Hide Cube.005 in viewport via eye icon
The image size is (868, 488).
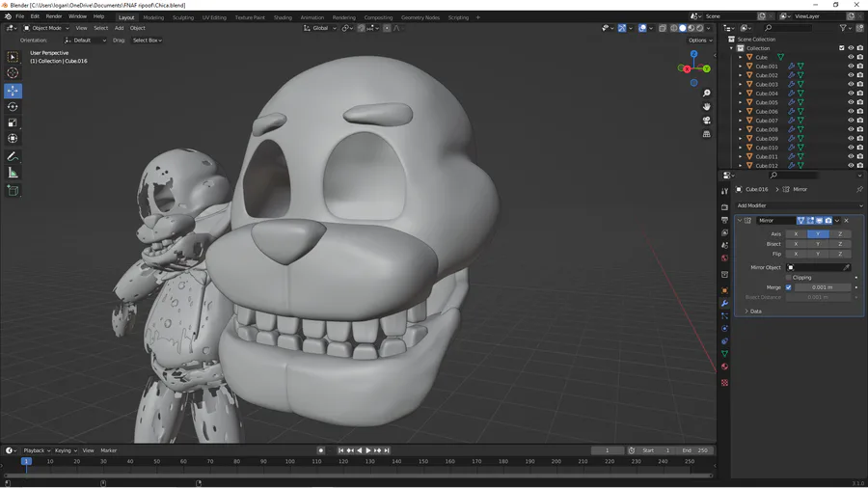tap(851, 102)
